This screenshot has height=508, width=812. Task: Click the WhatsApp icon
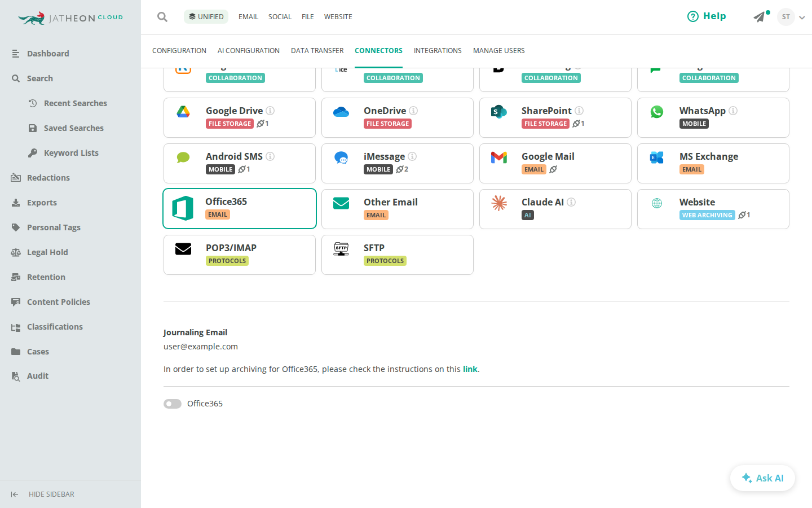click(657, 112)
